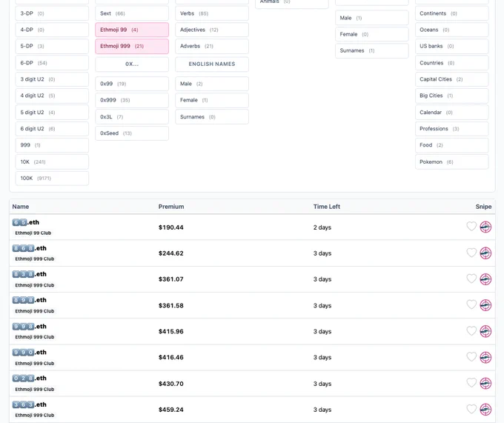
Task: Select the US banks category filter
Action: coord(452,46)
